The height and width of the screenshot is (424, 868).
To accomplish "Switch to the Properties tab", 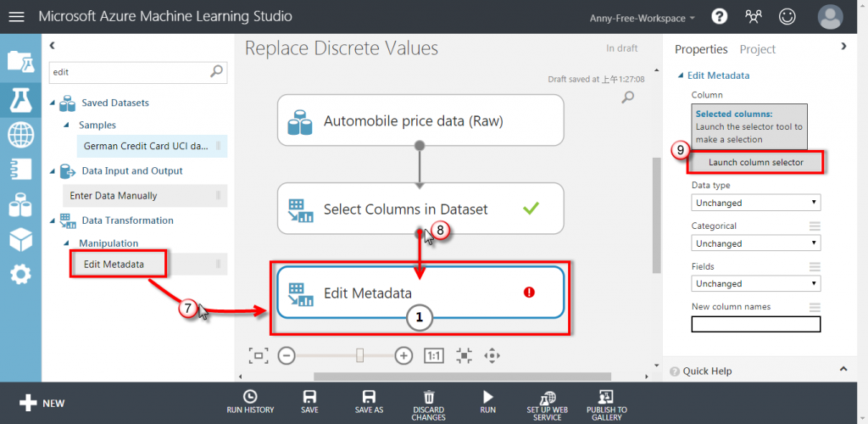I will pos(701,49).
